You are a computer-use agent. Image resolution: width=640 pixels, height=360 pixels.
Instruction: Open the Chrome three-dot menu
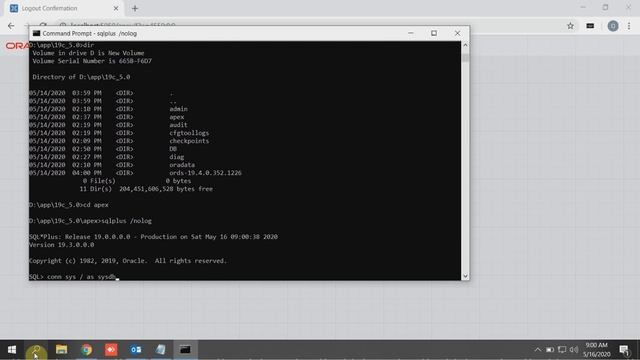pos(629,26)
